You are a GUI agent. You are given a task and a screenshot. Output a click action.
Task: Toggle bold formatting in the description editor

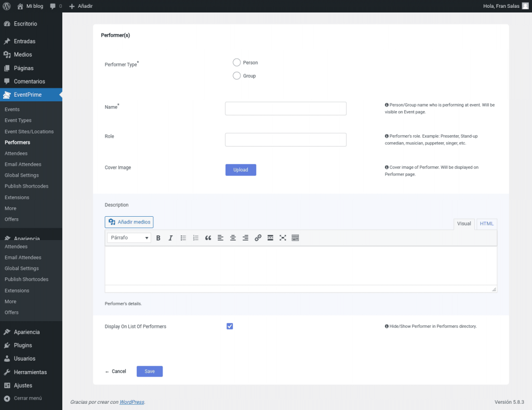click(x=158, y=238)
